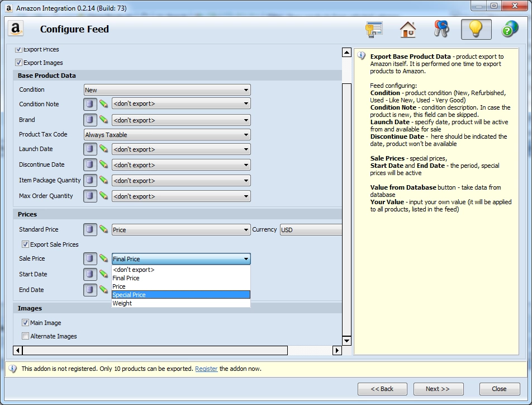Click the vertical scrollbar thumb
Image resolution: width=532 pixels, height=405 pixels.
click(x=346, y=209)
